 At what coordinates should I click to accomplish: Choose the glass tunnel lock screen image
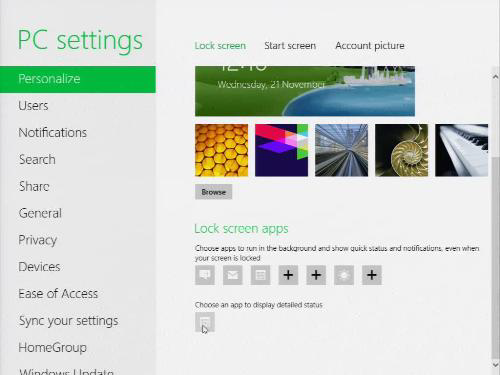[x=341, y=150]
